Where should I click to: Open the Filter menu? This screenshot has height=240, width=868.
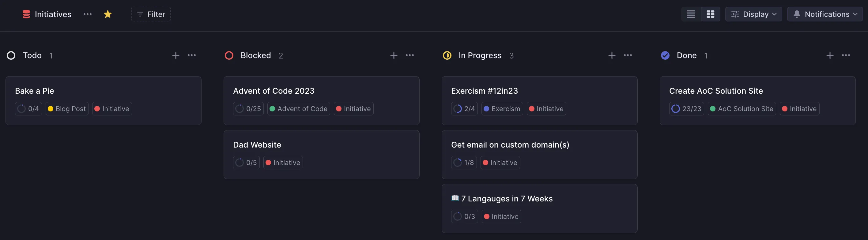click(151, 14)
